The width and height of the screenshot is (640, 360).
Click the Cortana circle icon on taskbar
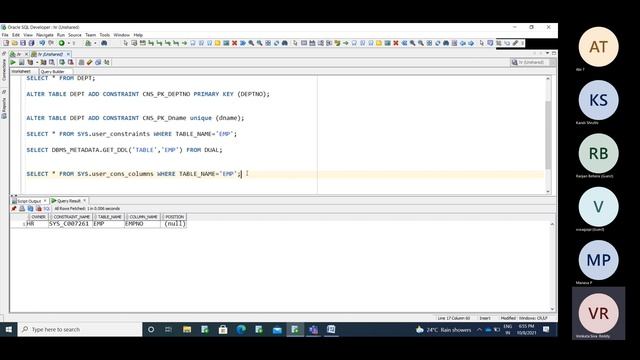click(x=151, y=329)
